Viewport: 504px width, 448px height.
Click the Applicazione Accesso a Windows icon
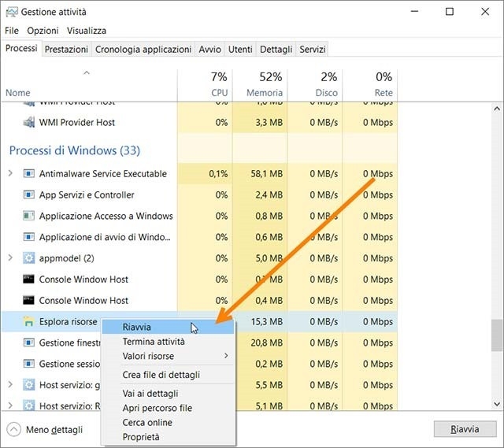click(28, 216)
